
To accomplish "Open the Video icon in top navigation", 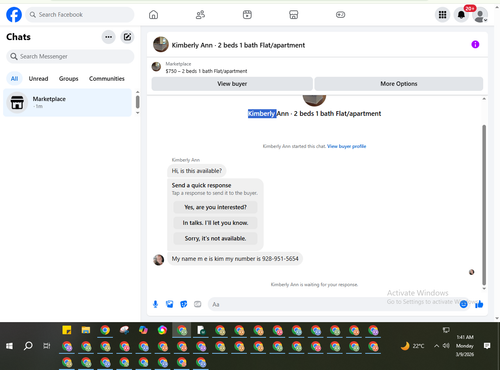I will (247, 15).
